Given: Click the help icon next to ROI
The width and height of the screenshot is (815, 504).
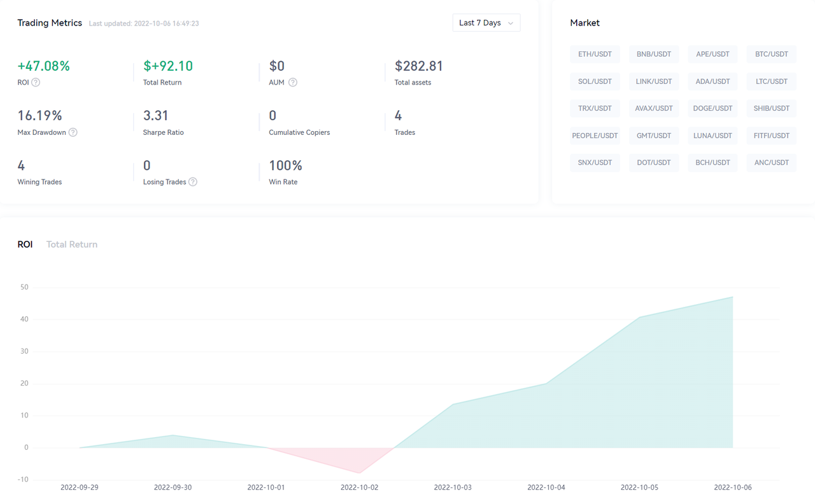Looking at the screenshot, I should (36, 82).
